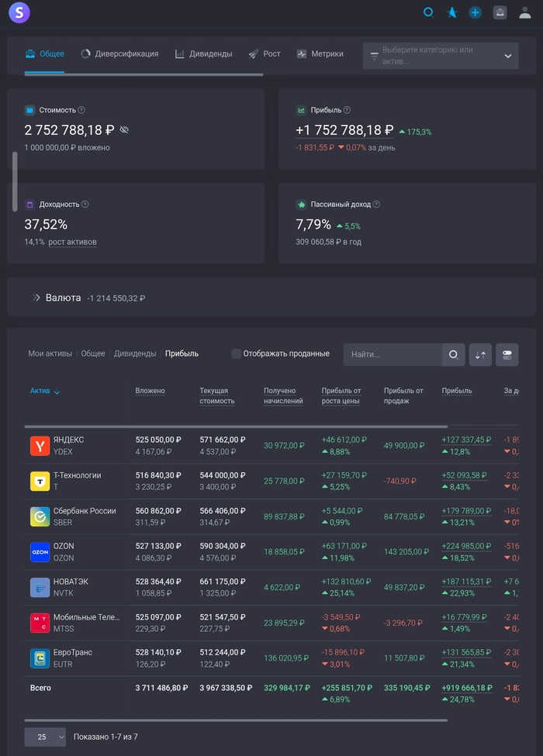
Task: Hide portfolio value with crossed-eye icon
Action: click(x=125, y=130)
